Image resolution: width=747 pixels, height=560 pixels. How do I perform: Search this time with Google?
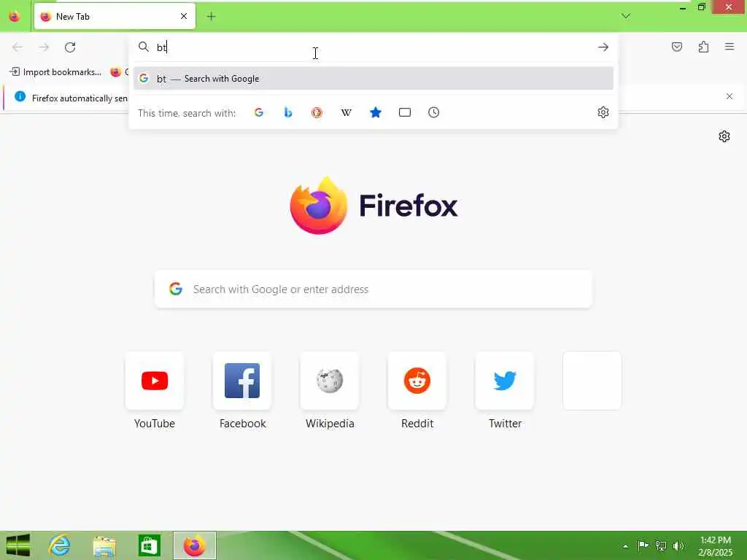(259, 112)
